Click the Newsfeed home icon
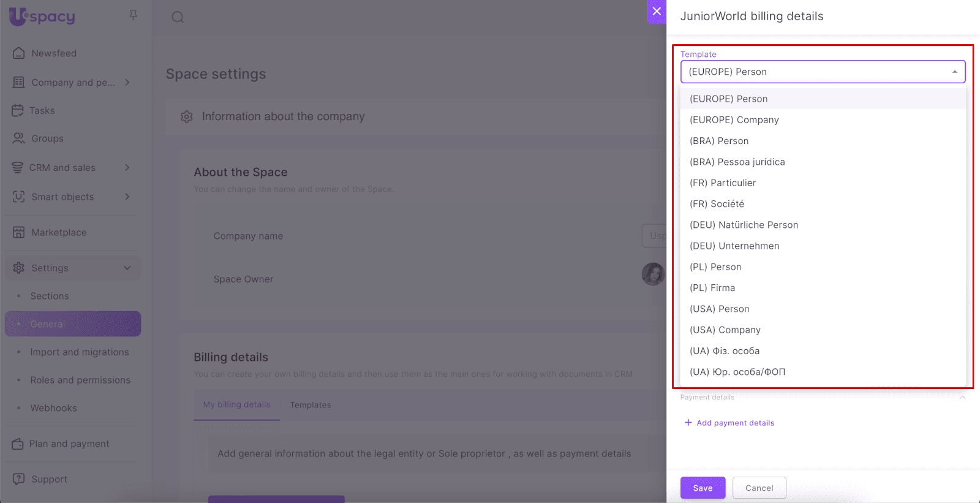 19,53
